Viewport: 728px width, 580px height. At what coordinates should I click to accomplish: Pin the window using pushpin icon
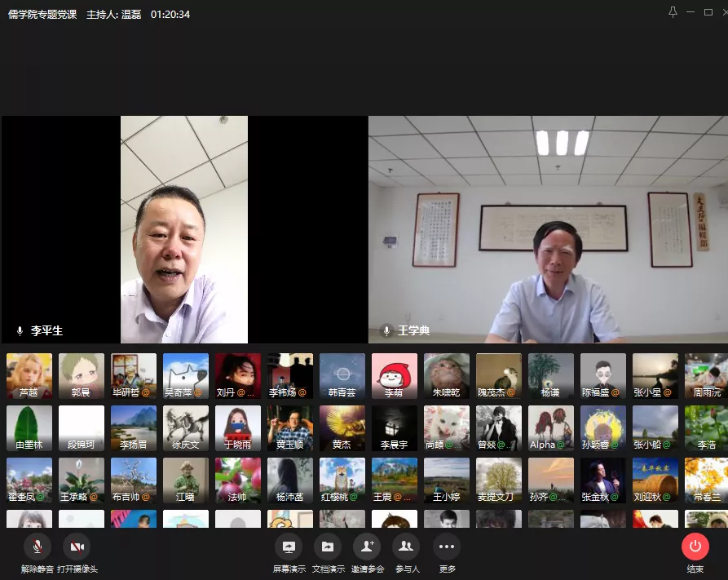pyautogui.click(x=673, y=12)
